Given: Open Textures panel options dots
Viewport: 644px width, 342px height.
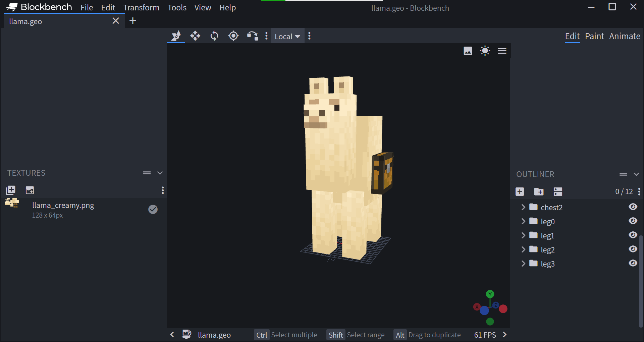Looking at the screenshot, I should tap(163, 190).
